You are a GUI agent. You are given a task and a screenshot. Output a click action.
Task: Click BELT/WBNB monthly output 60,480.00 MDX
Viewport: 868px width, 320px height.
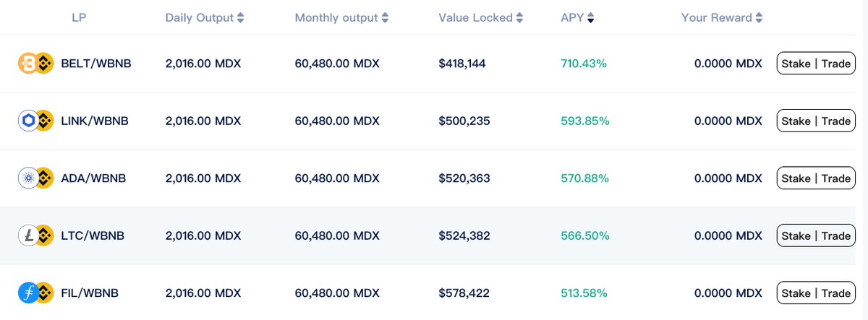point(337,64)
